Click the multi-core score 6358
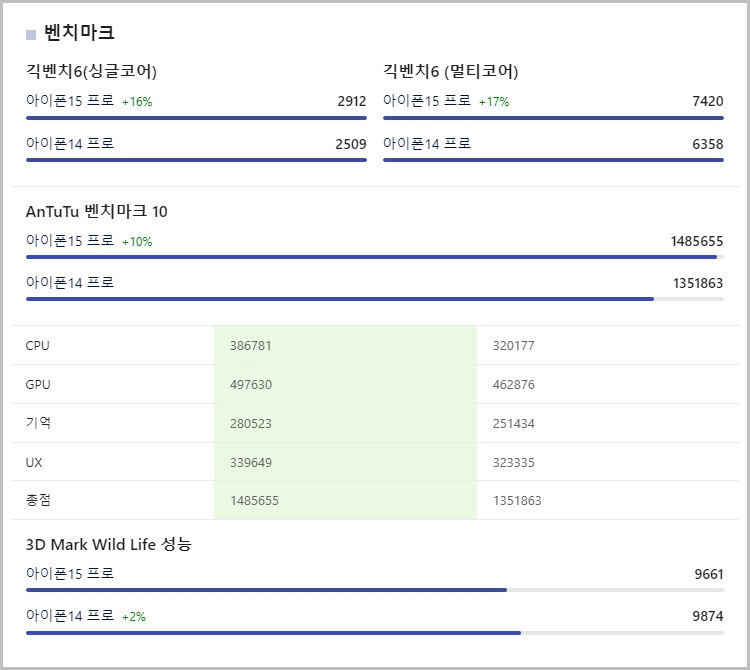Screen dimensions: 750x670 tap(708, 144)
